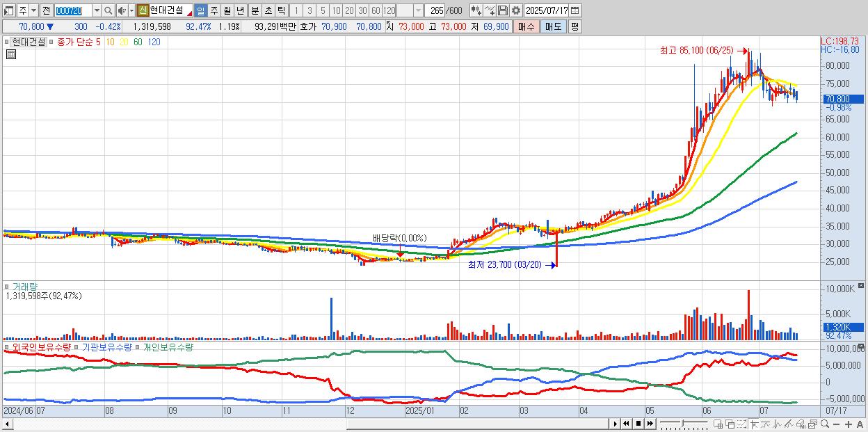Click the 외국인보유수량 legend label
868x432 pixels.
pos(41,346)
